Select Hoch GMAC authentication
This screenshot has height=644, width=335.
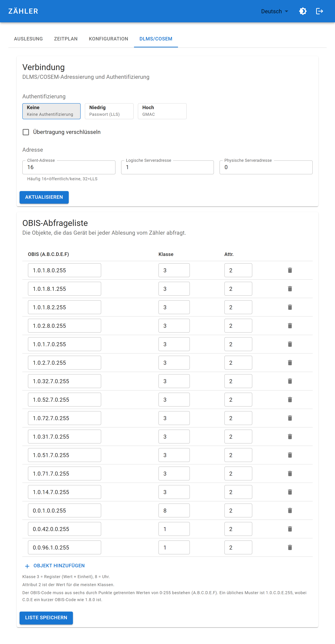click(x=162, y=111)
